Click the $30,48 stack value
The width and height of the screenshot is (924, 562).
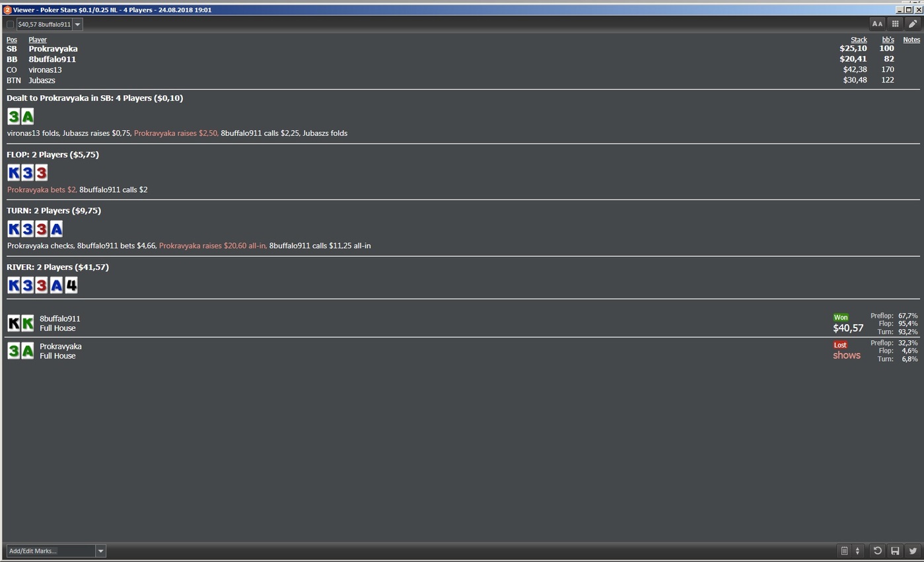855,81
